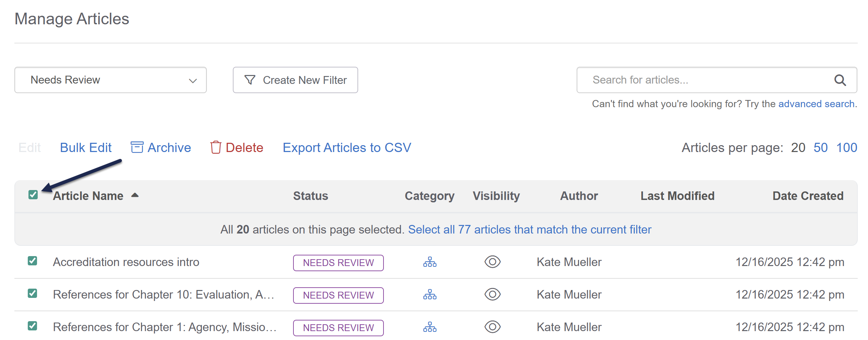The image size is (868, 340).
Task: Click visibility eye for Chapter 10 references
Action: coord(492,295)
